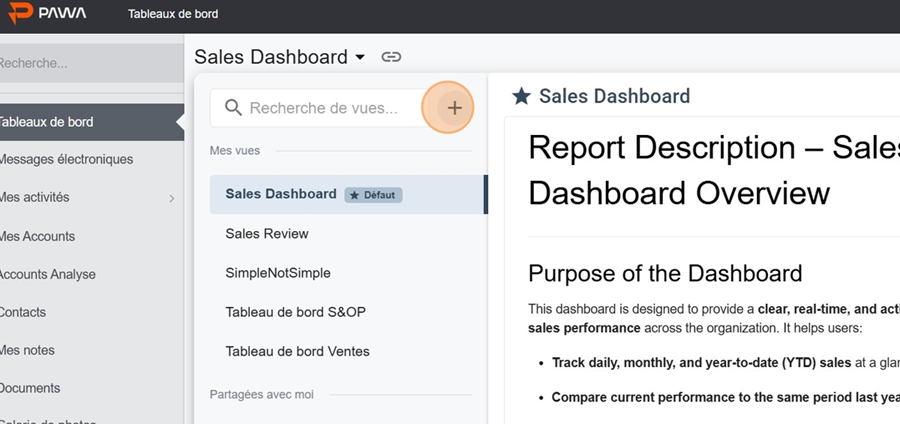Screen dimensions: 900x424
Task: Open Mes notes in sidebar
Action: coord(28,350)
